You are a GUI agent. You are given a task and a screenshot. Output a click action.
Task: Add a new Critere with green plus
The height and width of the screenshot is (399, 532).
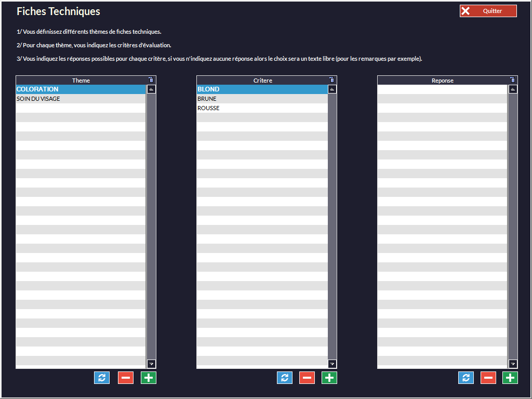tap(329, 378)
